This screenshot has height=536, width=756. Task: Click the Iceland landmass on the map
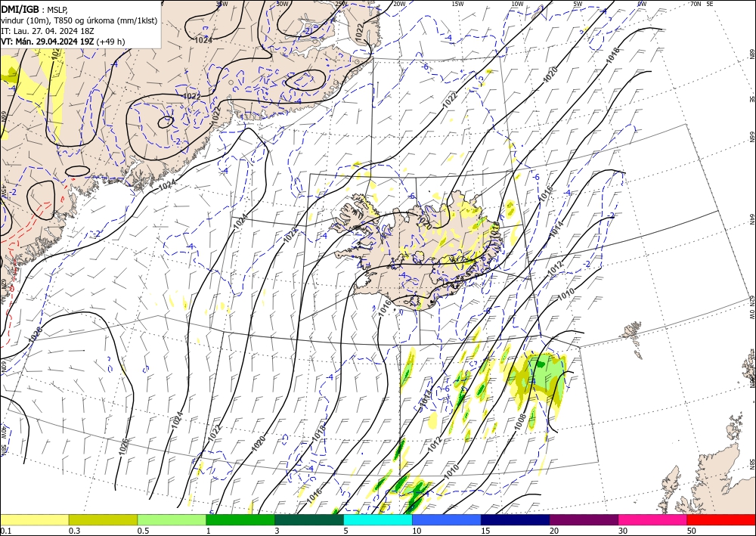point(420,251)
